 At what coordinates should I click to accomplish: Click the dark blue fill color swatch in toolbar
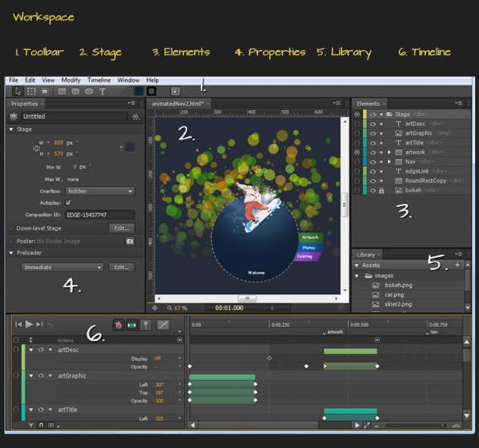coord(139,91)
